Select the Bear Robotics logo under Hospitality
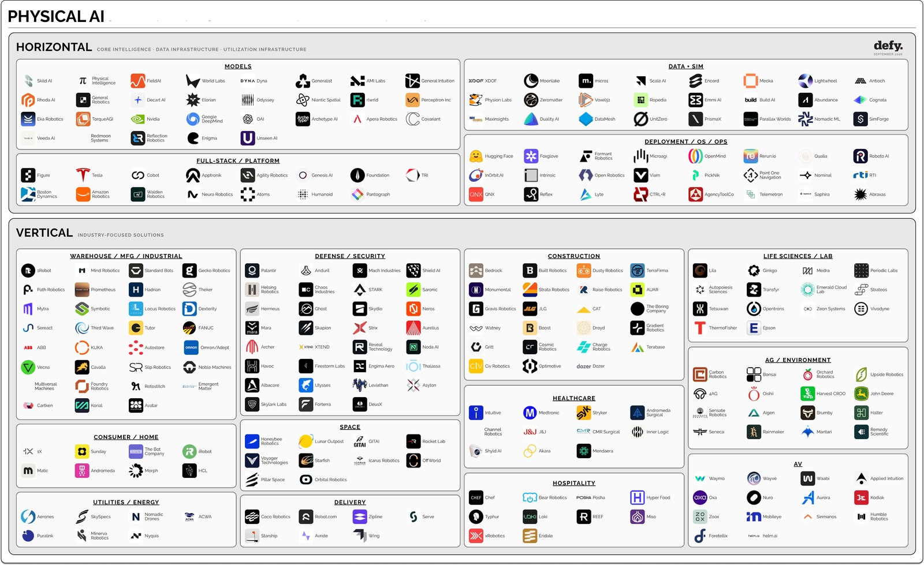 point(530,497)
